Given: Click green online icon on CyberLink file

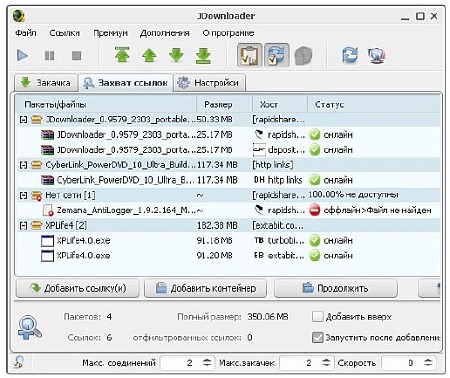Looking at the screenshot, I should click(x=315, y=180).
